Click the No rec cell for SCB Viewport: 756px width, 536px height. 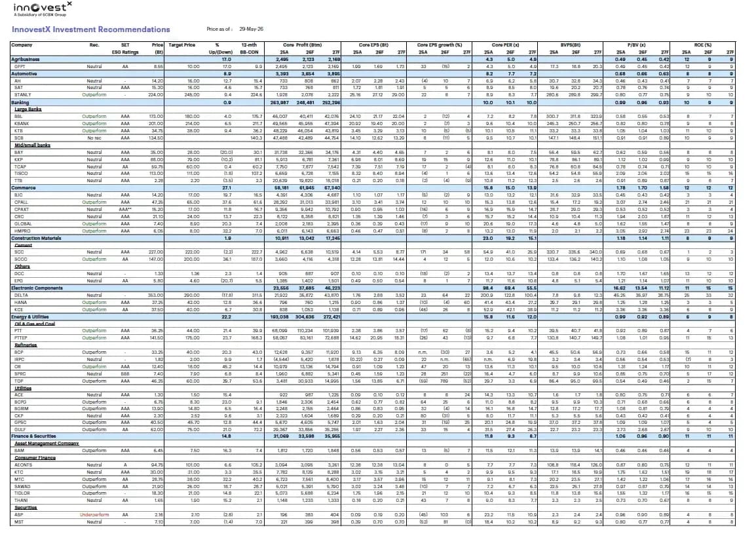94,138
